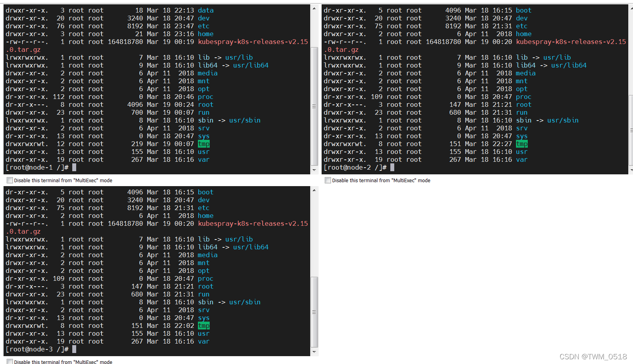633x364 pixels.
Task: Click the highlighted tmp directory in node-2
Action: click(x=521, y=144)
